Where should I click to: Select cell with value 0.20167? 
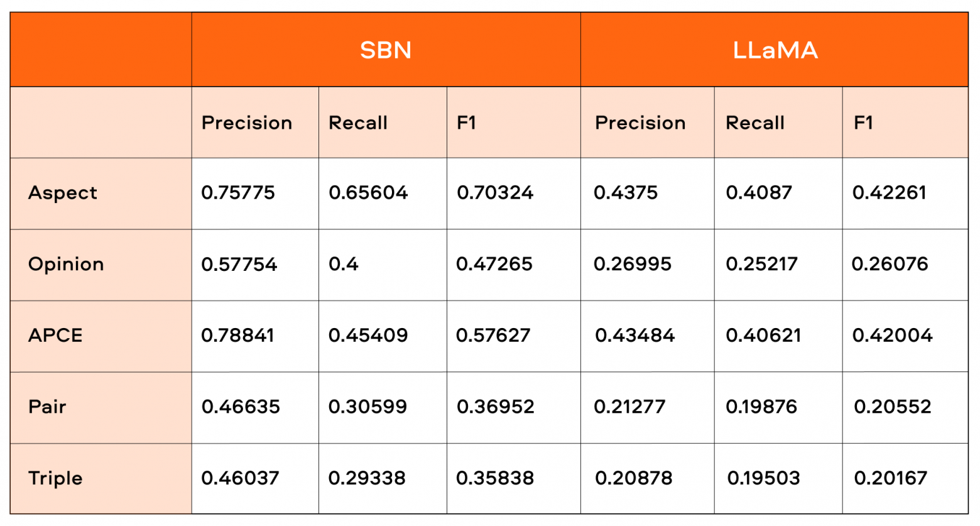(890, 479)
